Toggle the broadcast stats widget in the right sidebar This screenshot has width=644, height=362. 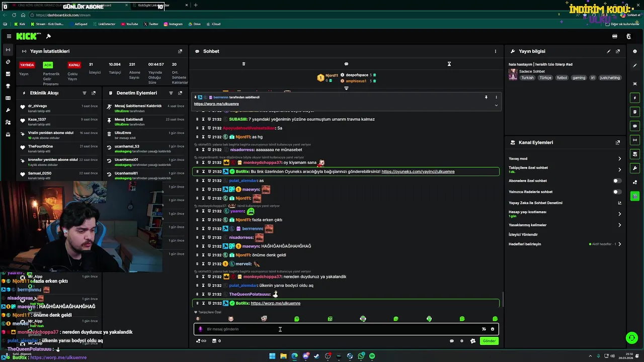pyautogui.click(x=635, y=140)
